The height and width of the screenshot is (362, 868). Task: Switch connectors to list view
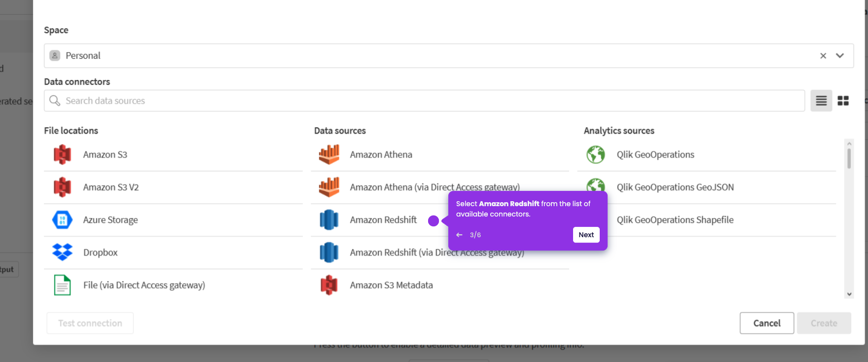point(821,101)
